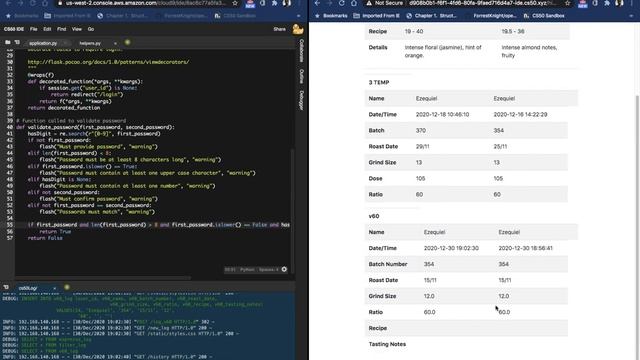Open Chapter 1 Struct bookmark in right browser
Screen dimensions: 640x360
coord(431,16)
